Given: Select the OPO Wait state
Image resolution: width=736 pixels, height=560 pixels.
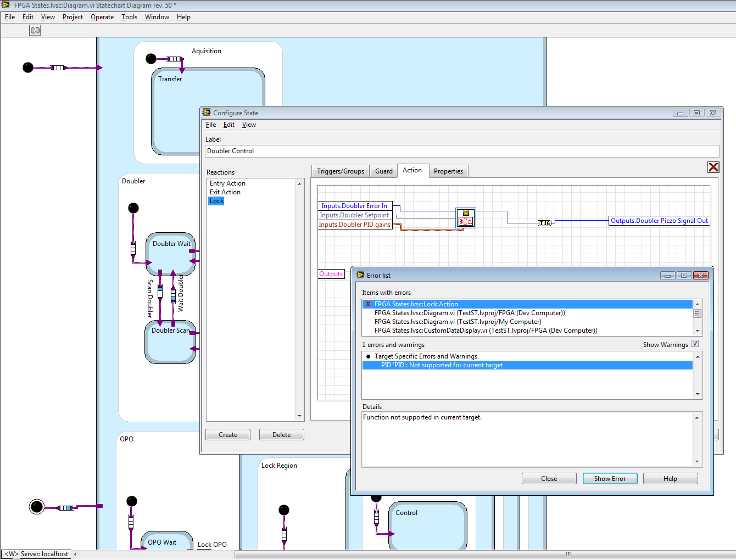Looking at the screenshot, I should 167,541.
